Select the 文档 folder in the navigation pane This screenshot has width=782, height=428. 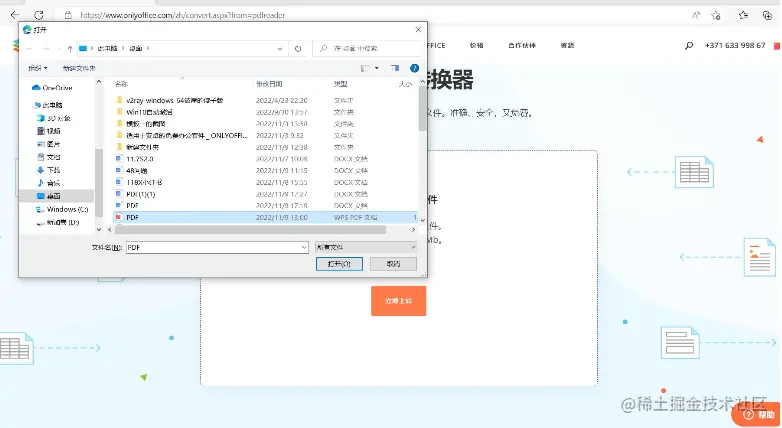click(x=49, y=157)
